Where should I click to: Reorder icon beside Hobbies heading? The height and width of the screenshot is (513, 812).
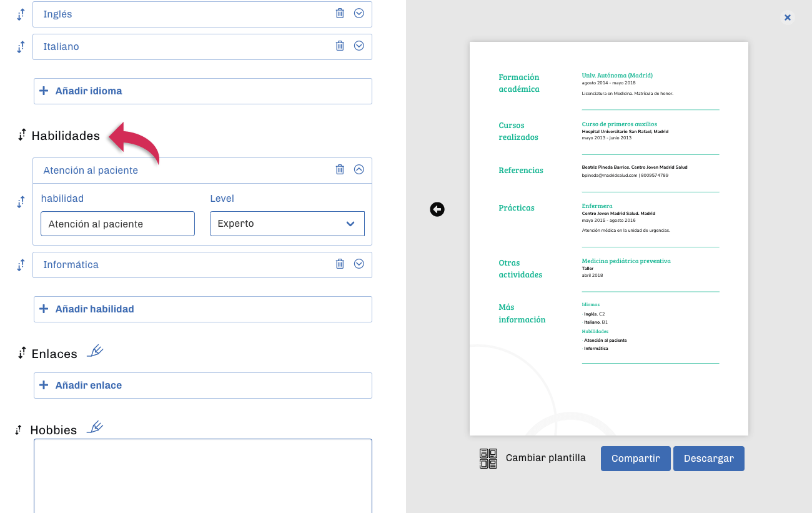(19, 430)
